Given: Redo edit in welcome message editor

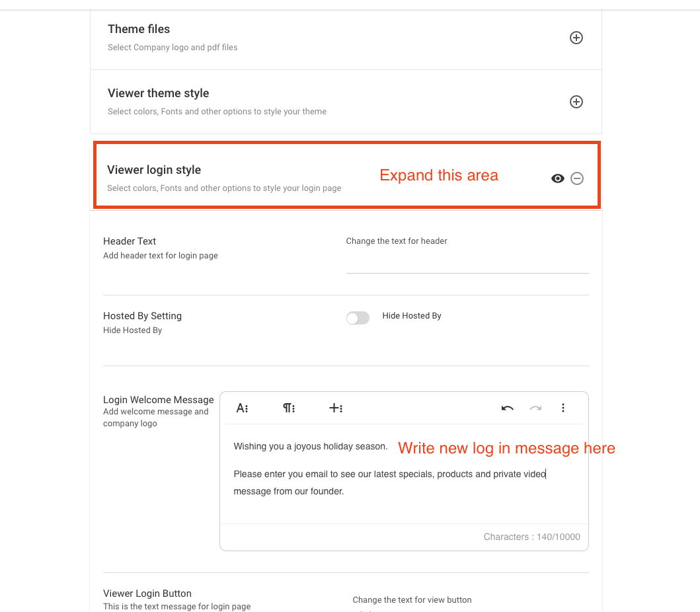Looking at the screenshot, I should (535, 408).
